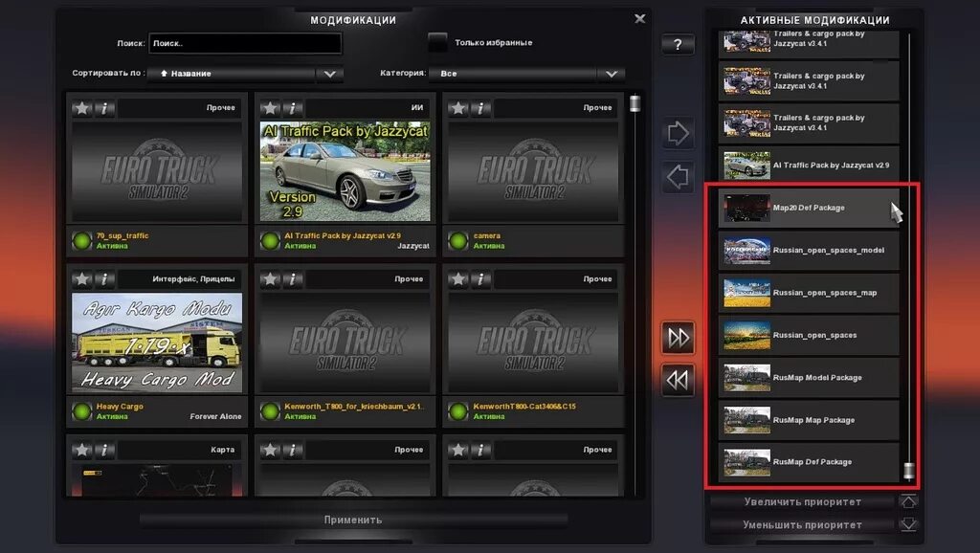Favorite the 70_sup_traffic mod with star

(x=82, y=108)
